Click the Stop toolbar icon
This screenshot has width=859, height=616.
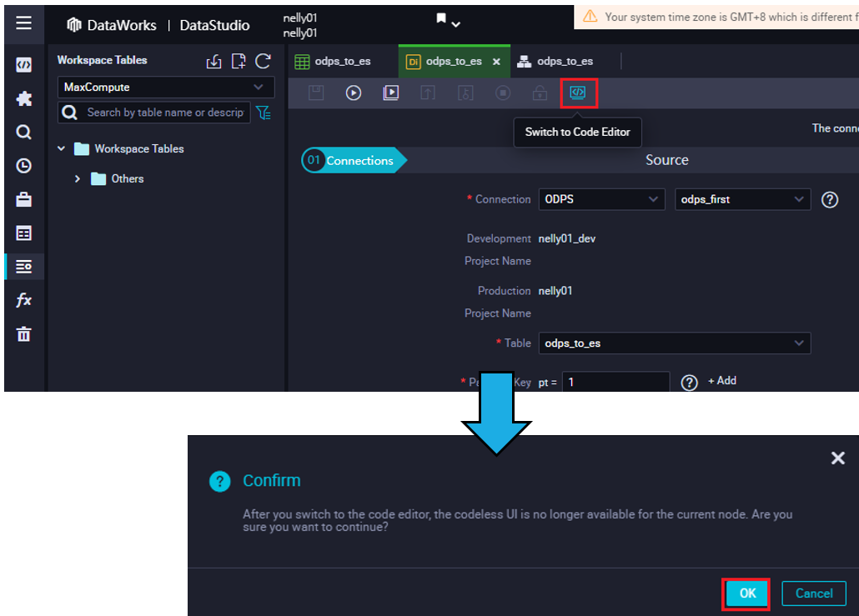click(503, 93)
